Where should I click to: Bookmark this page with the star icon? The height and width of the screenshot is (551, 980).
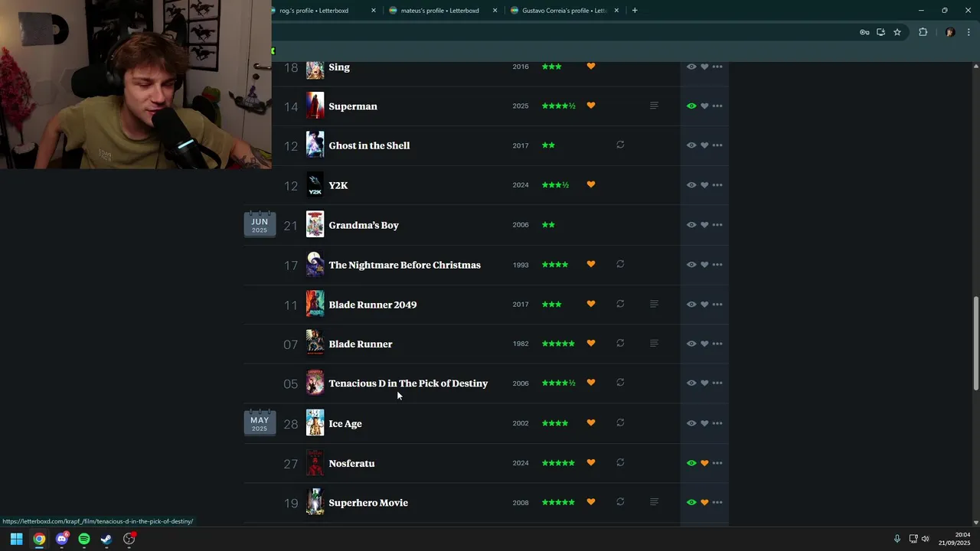pos(897,32)
